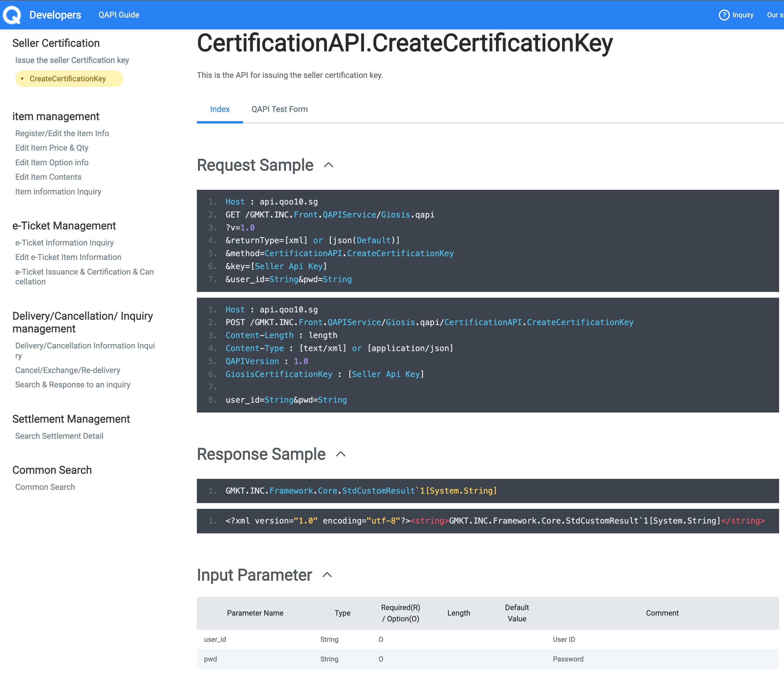Open Search Settlement Detail link

pos(59,436)
